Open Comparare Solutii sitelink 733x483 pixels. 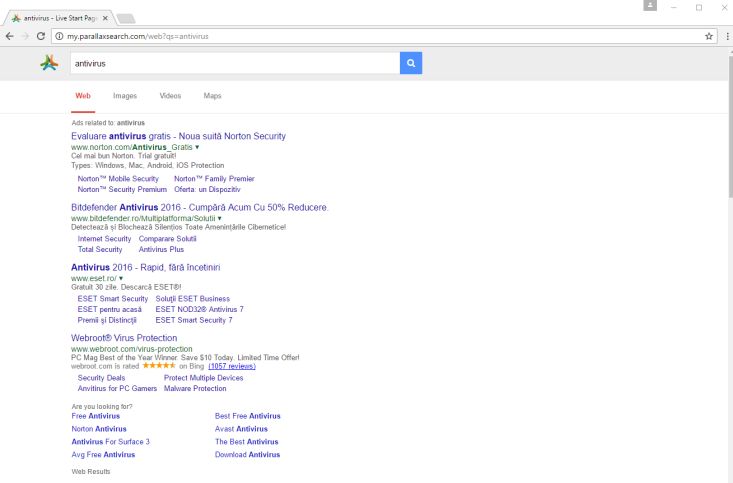(x=167, y=238)
